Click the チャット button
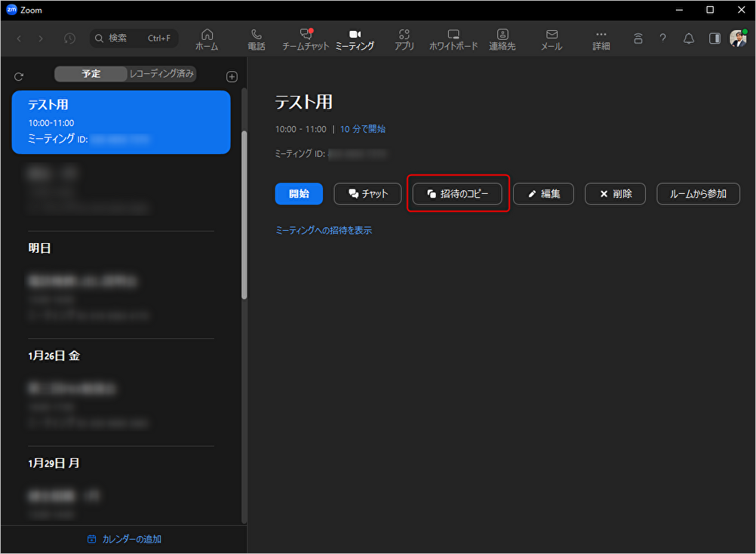The image size is (756, 554). pyautogui.click(x=367, y=194)
